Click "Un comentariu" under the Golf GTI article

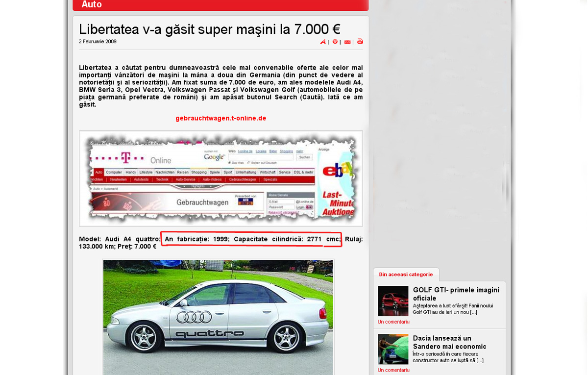tap(393, 322)
